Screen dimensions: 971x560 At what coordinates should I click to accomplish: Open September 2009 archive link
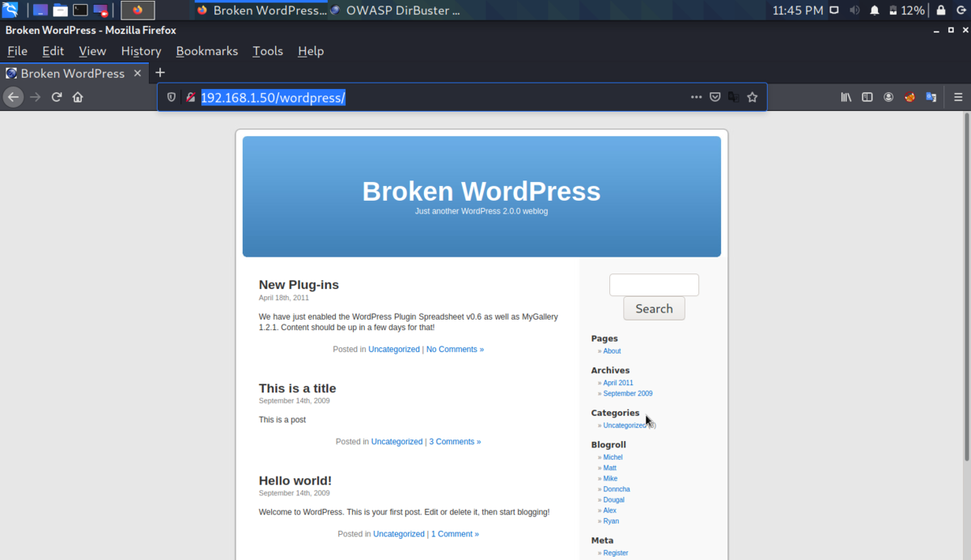coord(628,393)
